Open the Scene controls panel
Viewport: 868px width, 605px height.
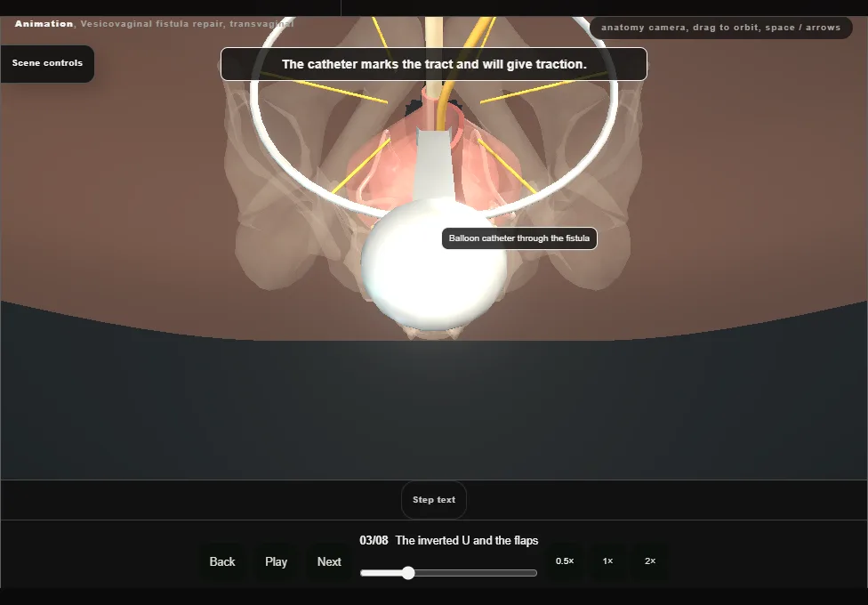click(47, 64)
